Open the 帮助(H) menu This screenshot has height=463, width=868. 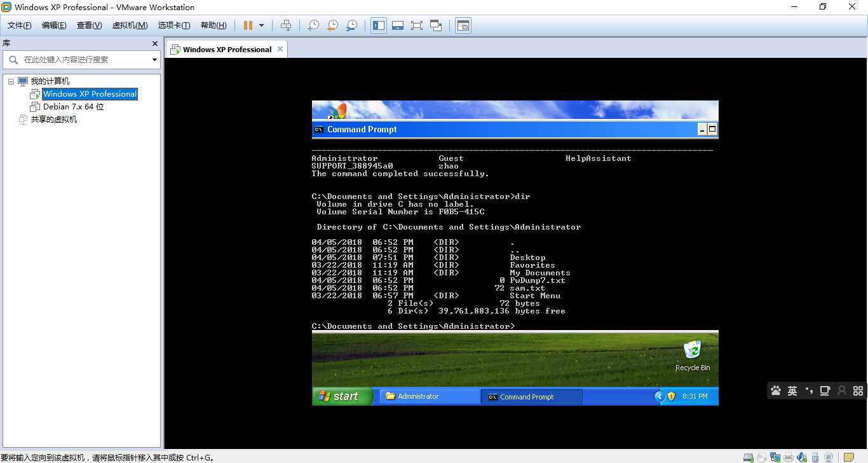pos(213,25)
